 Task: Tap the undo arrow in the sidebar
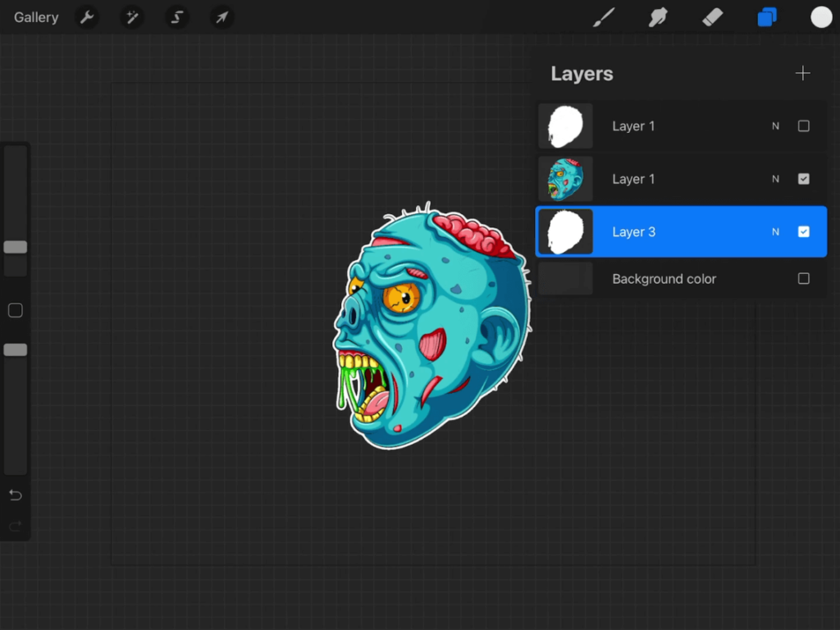[15, 495]
